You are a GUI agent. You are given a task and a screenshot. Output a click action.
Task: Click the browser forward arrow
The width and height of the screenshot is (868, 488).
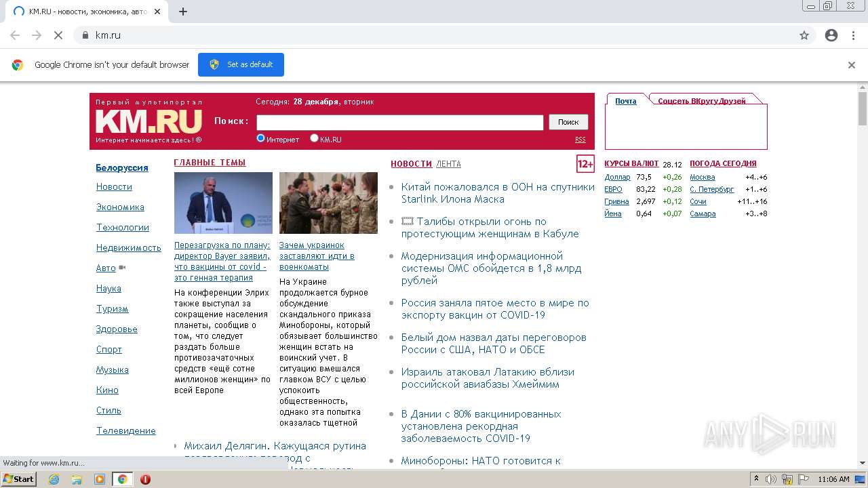(x=37, y=35)
